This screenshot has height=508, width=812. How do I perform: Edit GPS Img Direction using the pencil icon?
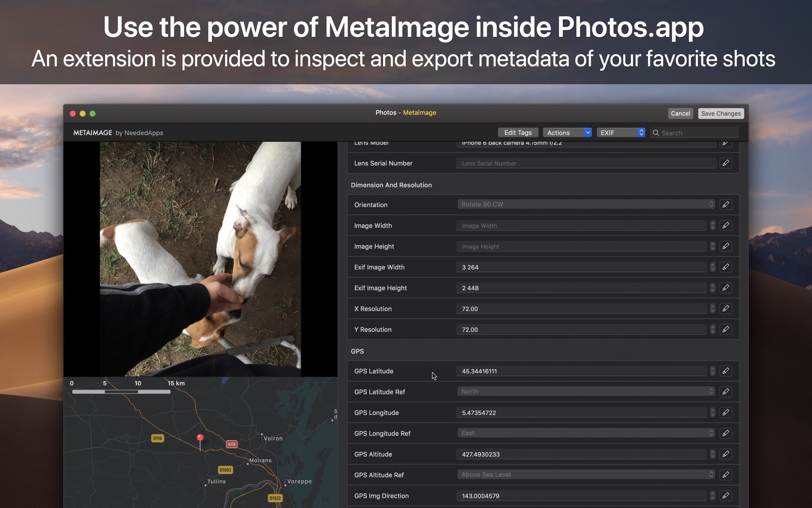coord(726,496)
